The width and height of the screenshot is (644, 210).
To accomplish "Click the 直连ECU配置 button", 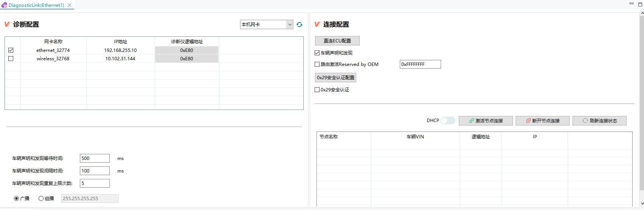I will [x=337, y=41].
